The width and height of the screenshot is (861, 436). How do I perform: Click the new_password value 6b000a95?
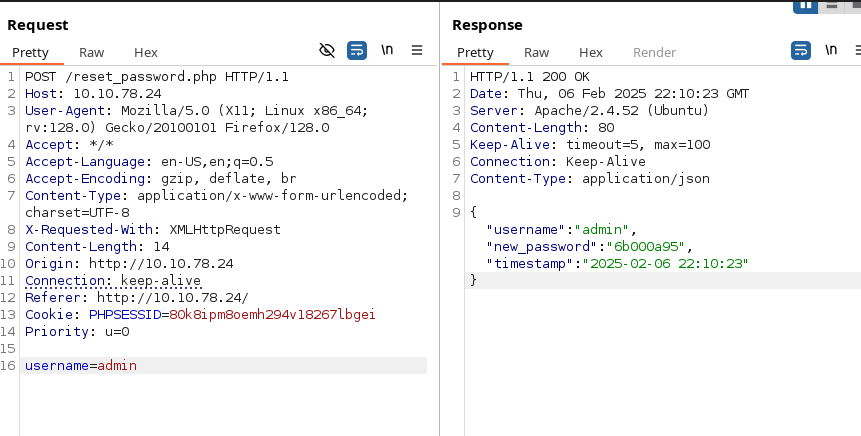point(646,247)
